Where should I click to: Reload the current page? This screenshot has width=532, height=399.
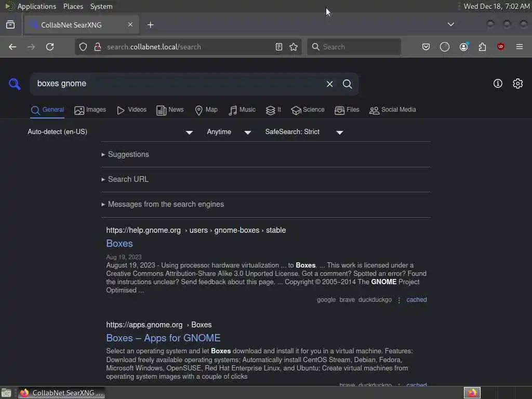[x=50, y=47]
